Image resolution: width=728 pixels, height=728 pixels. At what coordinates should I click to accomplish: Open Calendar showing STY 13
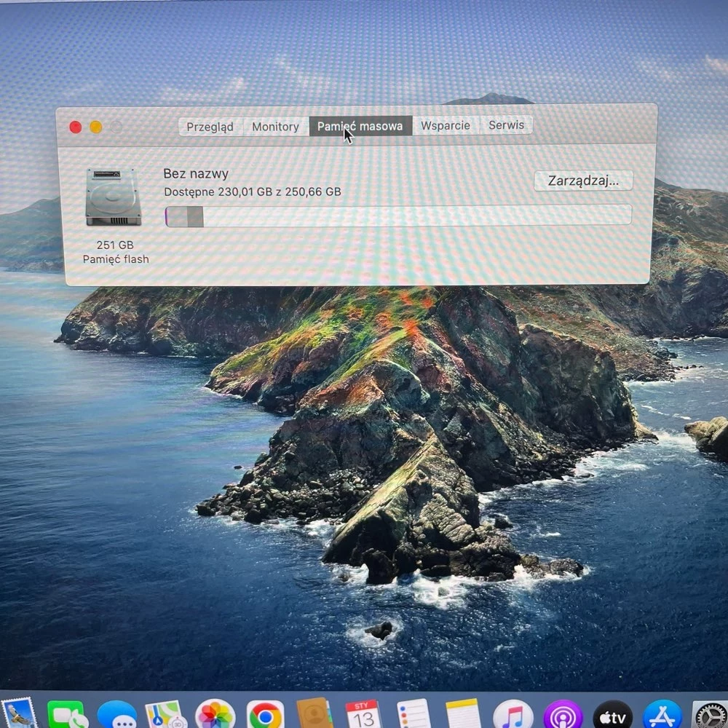click(363, 715)
